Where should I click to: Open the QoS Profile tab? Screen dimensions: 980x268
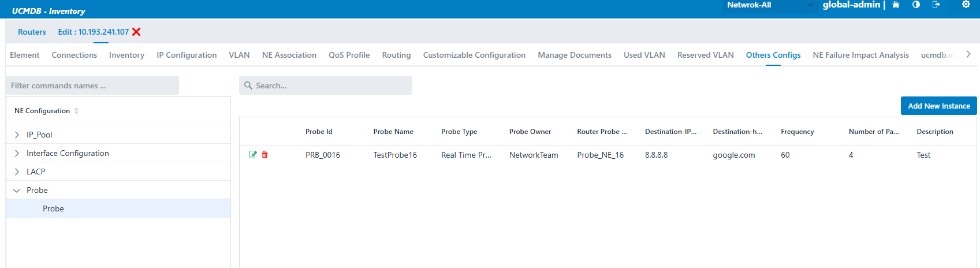(349, 55)
